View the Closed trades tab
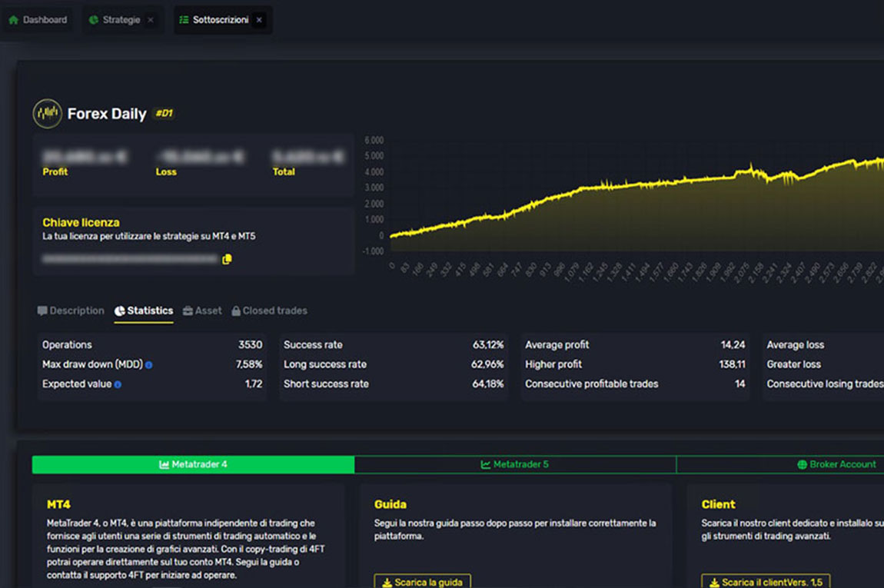This screenshot has height=588, width=884. pos(270,311)
